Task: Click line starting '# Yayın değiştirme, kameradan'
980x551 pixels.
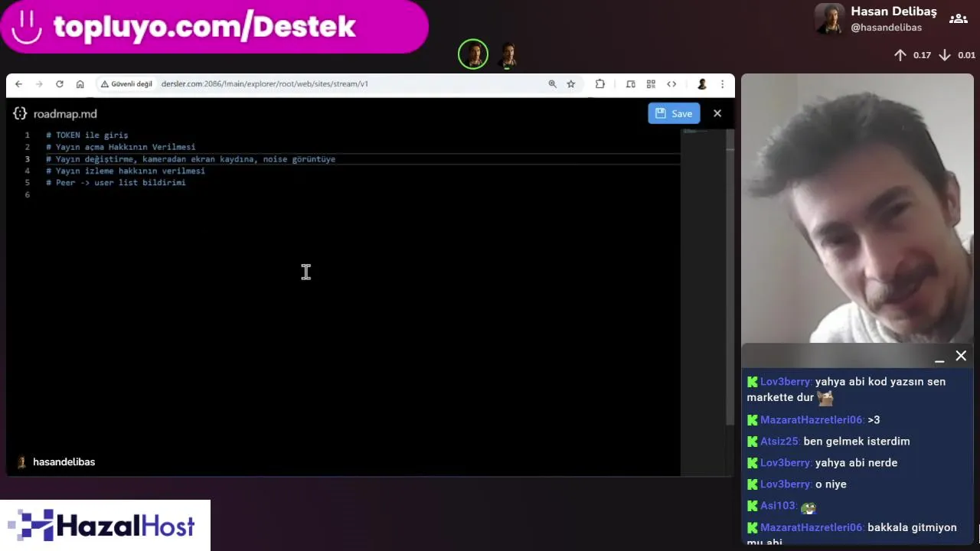Action: (x=191, y=159)
